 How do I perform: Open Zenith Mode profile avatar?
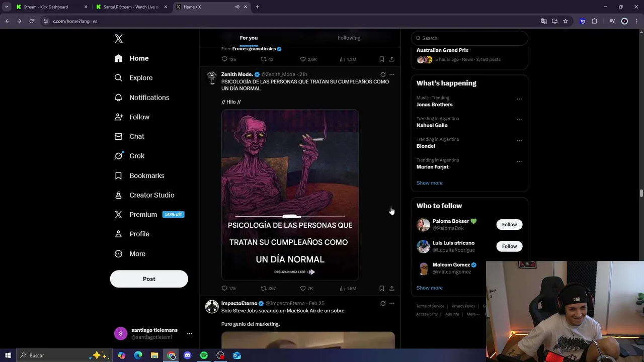tap(212, 77)
